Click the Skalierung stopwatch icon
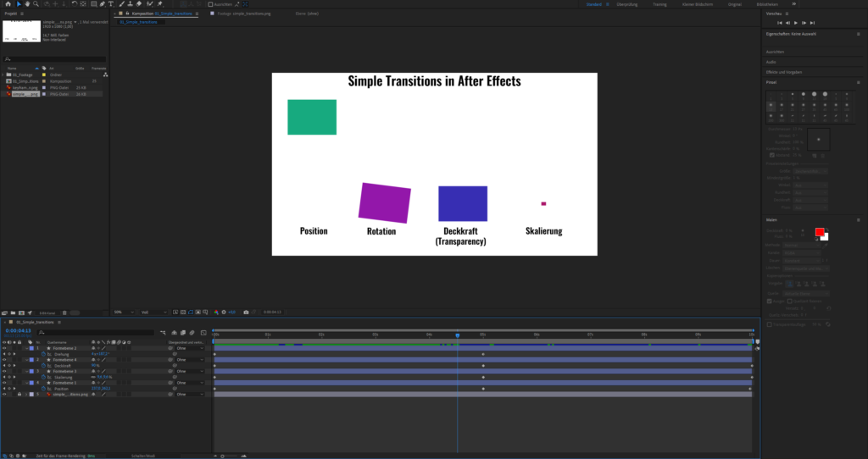Image resolution: width=868 pixels, height=459 pixels. 43,377
